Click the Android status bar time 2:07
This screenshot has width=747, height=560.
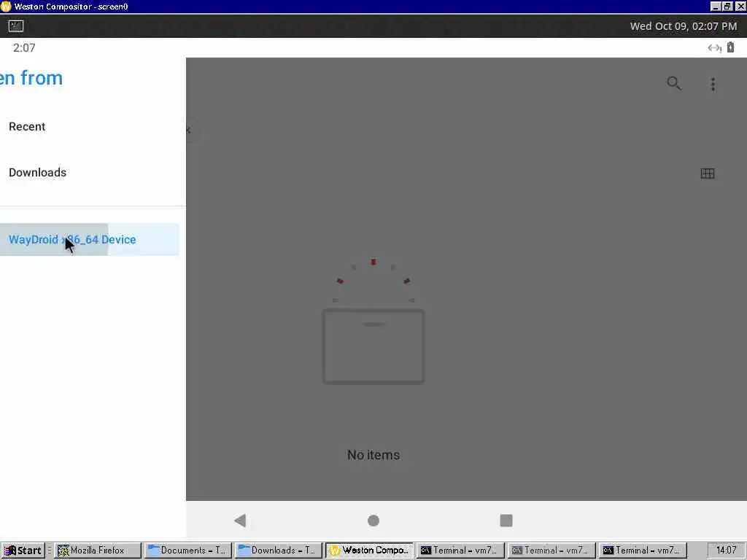tap(24, 47)
